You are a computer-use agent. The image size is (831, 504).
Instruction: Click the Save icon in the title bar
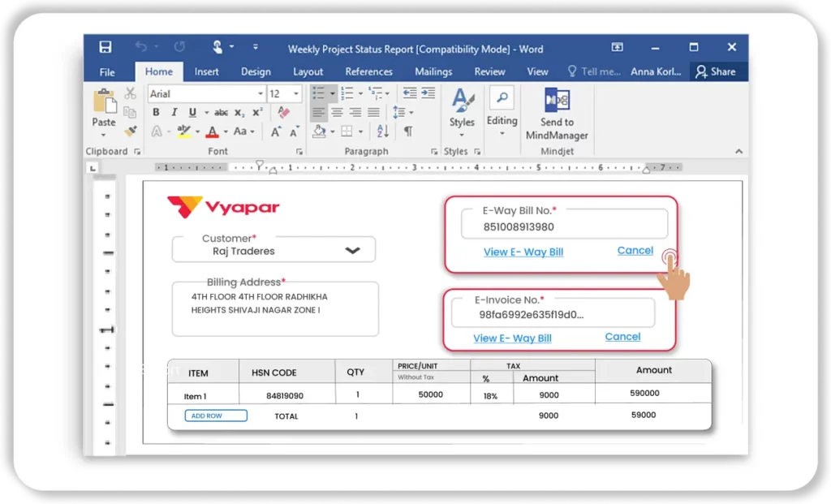click(x=105, y=47)
